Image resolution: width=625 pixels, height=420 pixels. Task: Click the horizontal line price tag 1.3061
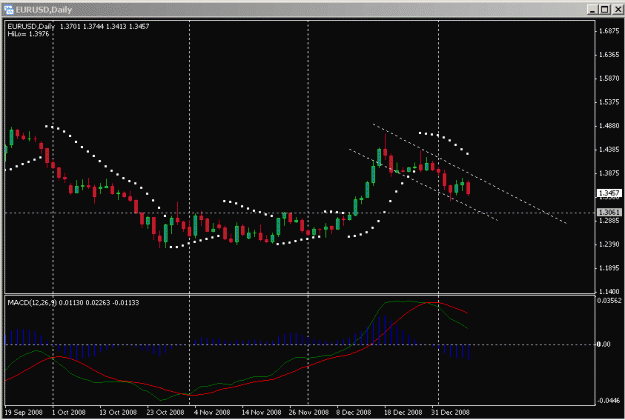[609, 212]
